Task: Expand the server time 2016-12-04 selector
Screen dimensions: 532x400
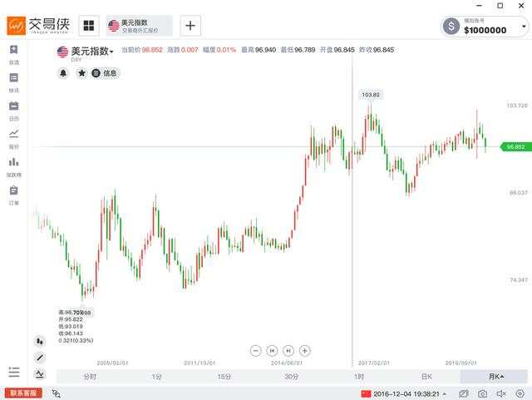Action: pos(410,394)
